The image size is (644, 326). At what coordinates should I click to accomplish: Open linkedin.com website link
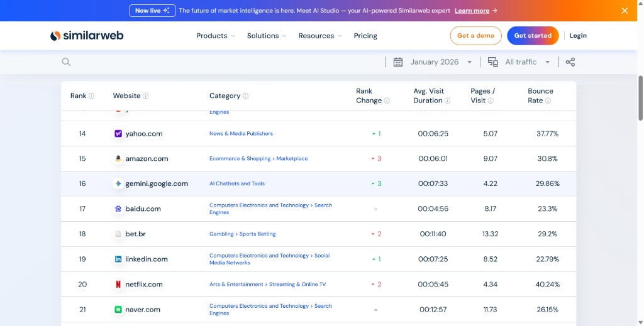click(146, 259)
